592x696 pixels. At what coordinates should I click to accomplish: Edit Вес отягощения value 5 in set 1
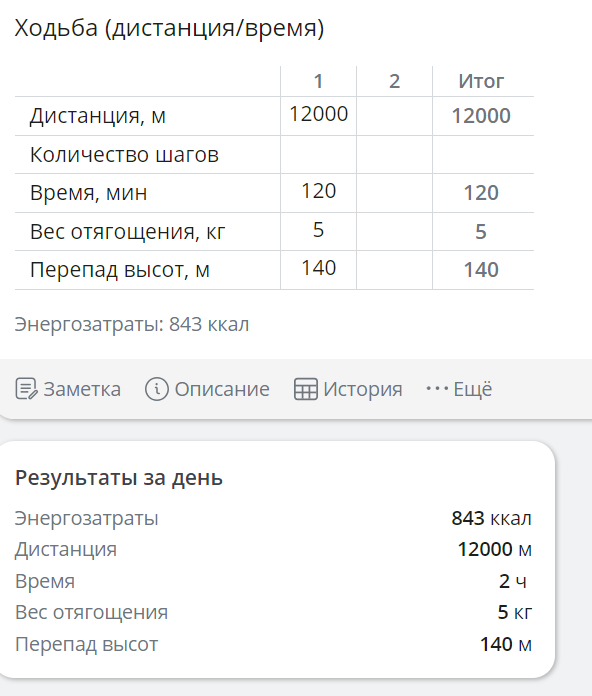click(x=319, y=231)
